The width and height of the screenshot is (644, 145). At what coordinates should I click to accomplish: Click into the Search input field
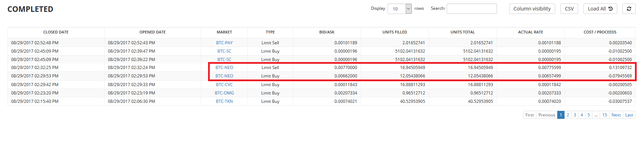click(x=472, y=9)
